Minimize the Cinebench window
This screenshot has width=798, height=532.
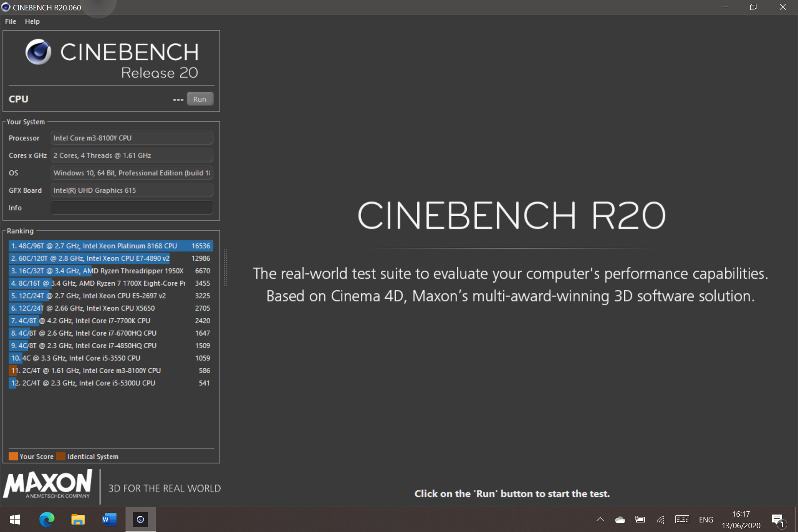click(724, 7)
